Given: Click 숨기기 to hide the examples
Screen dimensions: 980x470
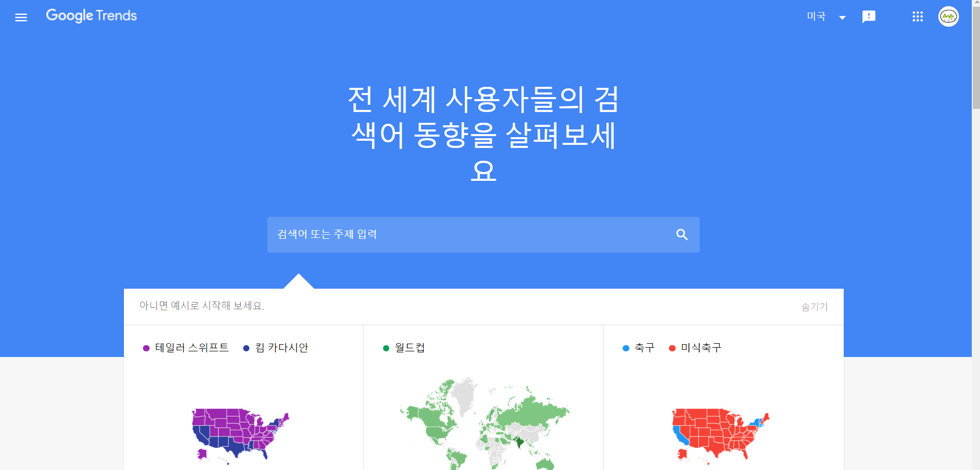Looking at the screenshot, I should [814, 307].
